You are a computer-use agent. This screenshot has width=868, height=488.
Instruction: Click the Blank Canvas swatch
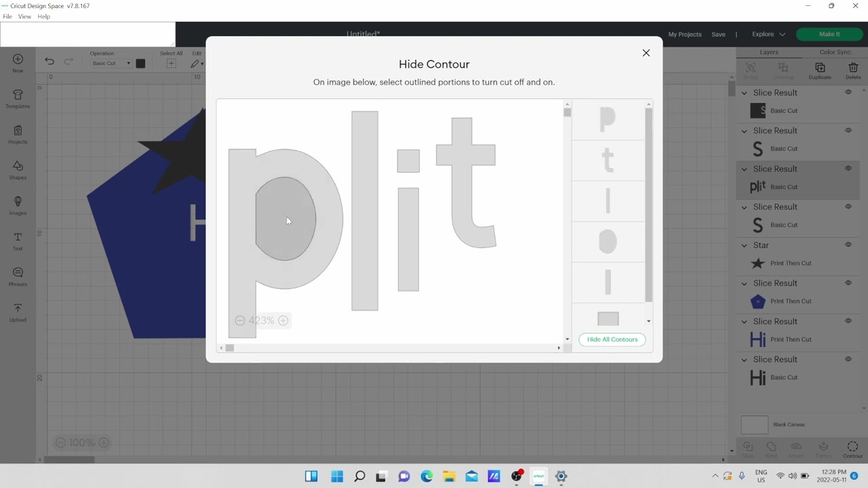pyautogui.click(x=755, y=425)
